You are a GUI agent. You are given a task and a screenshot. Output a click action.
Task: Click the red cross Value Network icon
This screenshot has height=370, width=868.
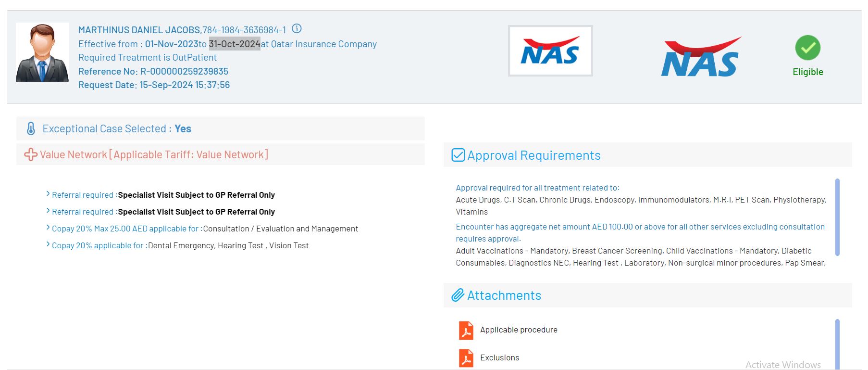[x=31, y=154]
